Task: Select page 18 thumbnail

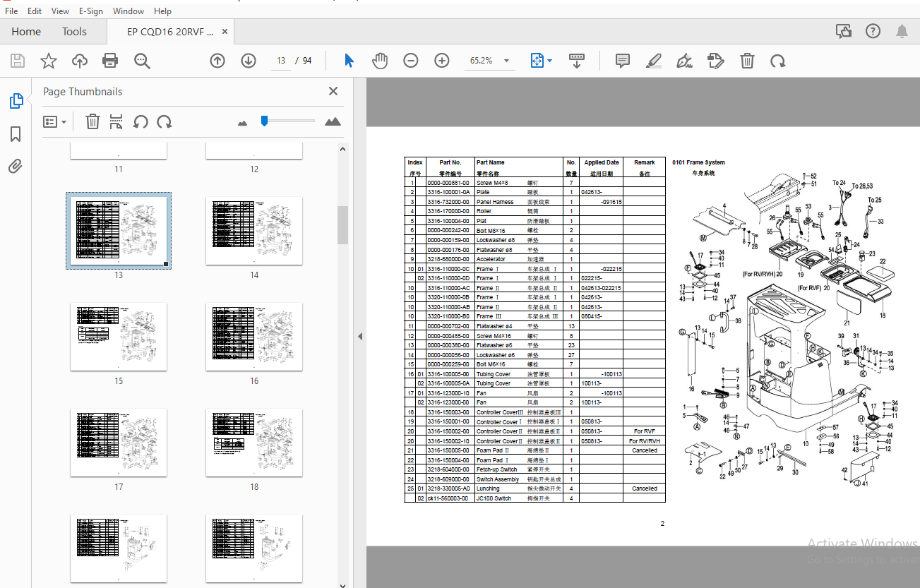Action: tap(254, 443)
